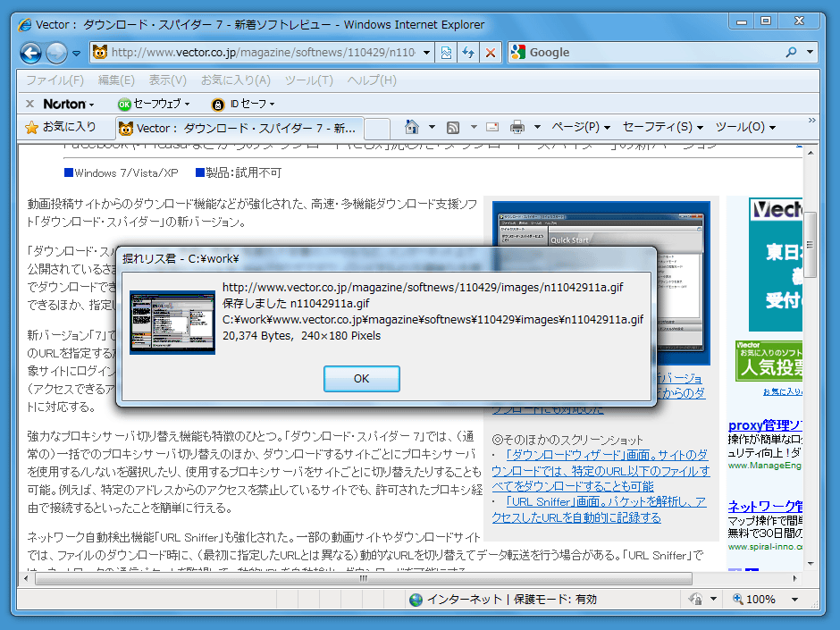Viewport: 840px width, 630px height.
Task: Select the Vector ダウンロード・スパイダー 7 tab
Action: click(x=239, y=128)
